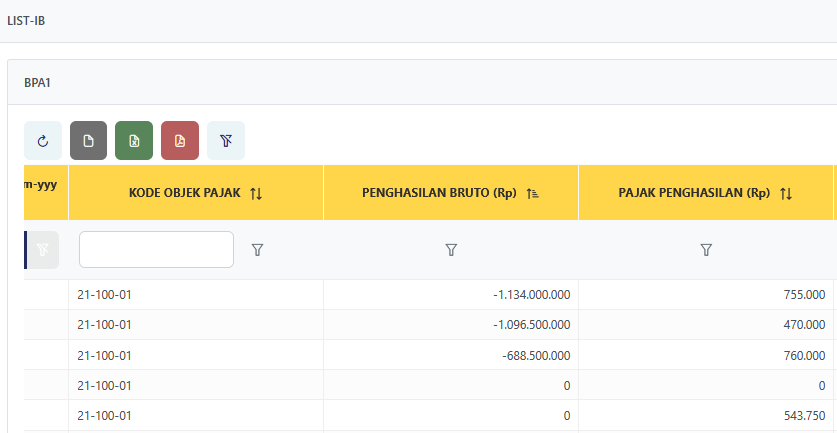Click the disabled clear-filter icon in filter row

42,249
